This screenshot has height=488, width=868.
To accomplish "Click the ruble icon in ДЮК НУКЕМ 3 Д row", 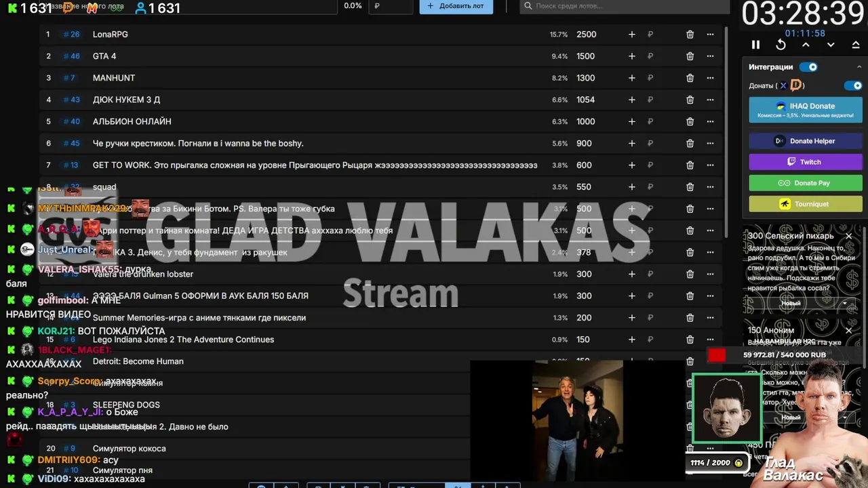I will (x=650, y=100).
